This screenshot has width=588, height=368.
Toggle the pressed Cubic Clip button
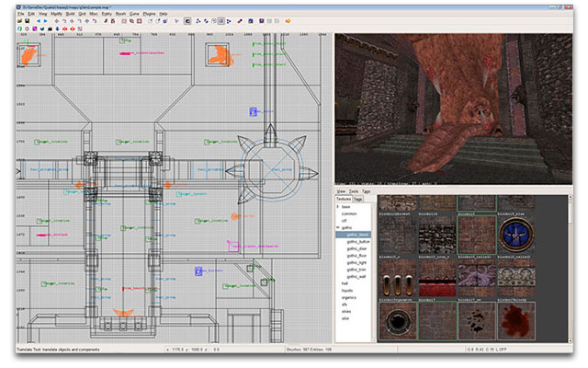(x=187, y=21)
